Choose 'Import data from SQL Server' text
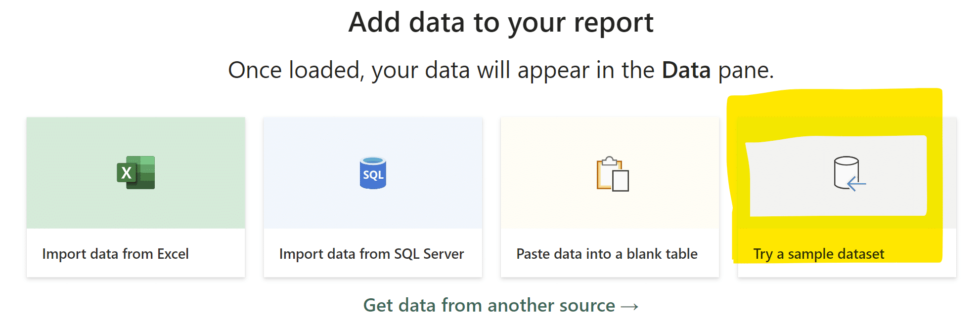This screenshot has width=980, height=319. (371, 254)
